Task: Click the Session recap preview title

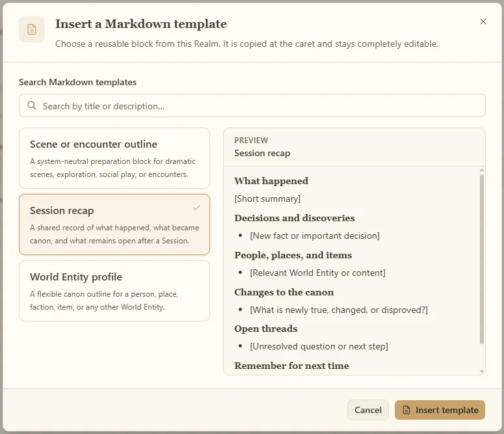Action: 262,153
